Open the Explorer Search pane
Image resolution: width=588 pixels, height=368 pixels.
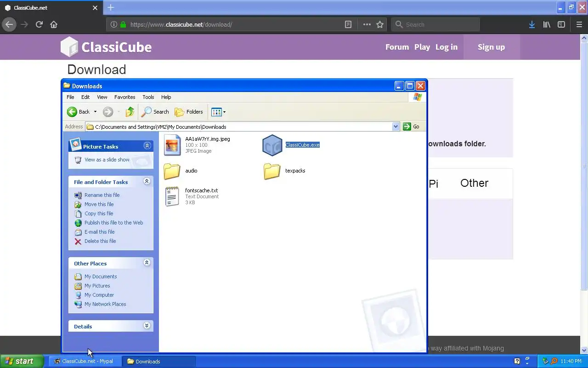pos(155,112)
